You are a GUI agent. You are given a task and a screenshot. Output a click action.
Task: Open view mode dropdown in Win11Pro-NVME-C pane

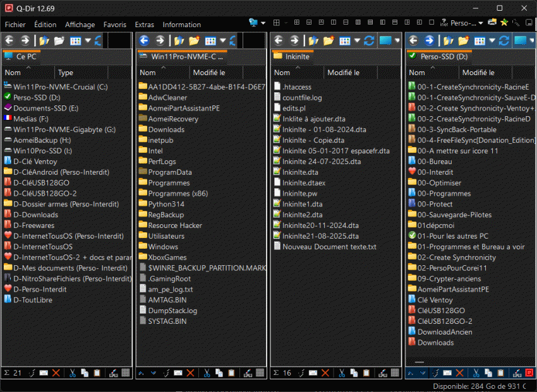click(x=223, y=40)
